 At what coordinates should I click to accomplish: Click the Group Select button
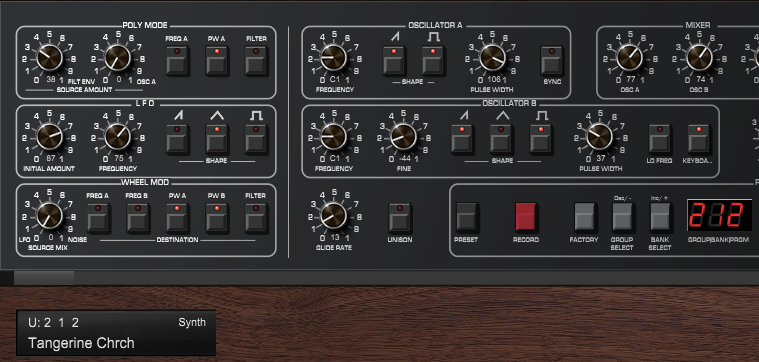click(622, 217)
